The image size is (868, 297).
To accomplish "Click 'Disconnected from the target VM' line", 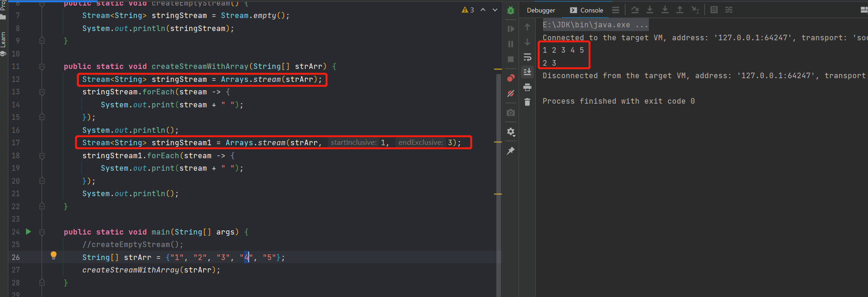I will tap(705, 75).
